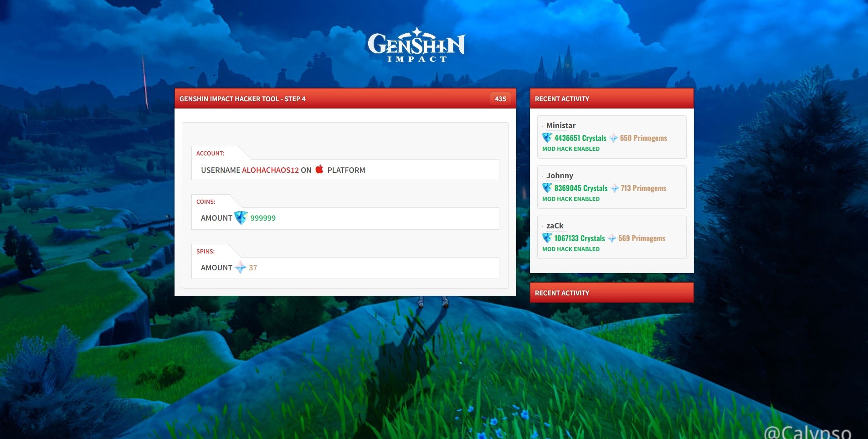Click the lower Recent Activity header

611,293
